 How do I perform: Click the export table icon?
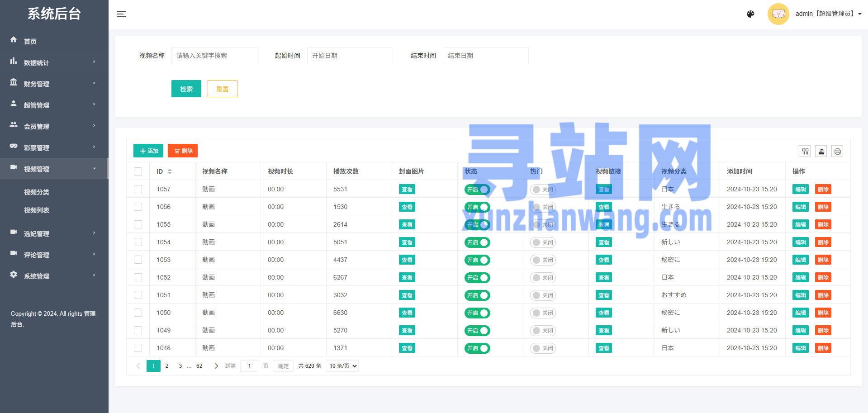(821, 152)
